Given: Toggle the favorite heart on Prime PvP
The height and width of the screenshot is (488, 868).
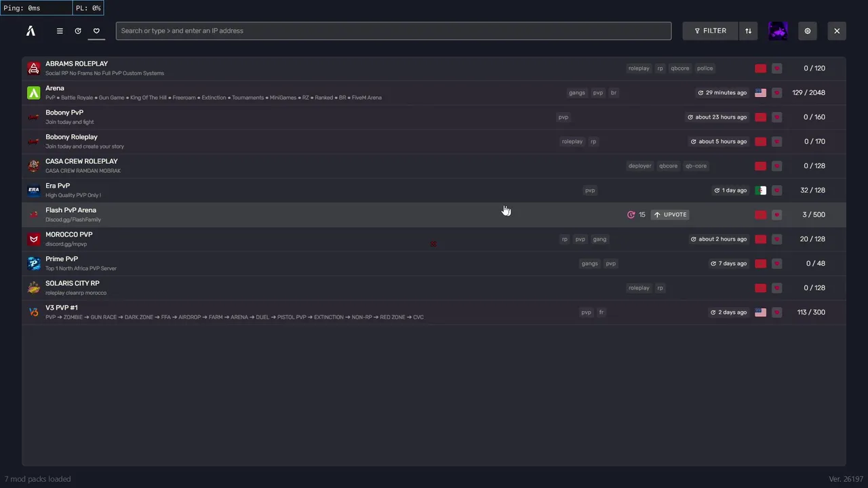Looking at the screenshot, I should click(777, 263).
